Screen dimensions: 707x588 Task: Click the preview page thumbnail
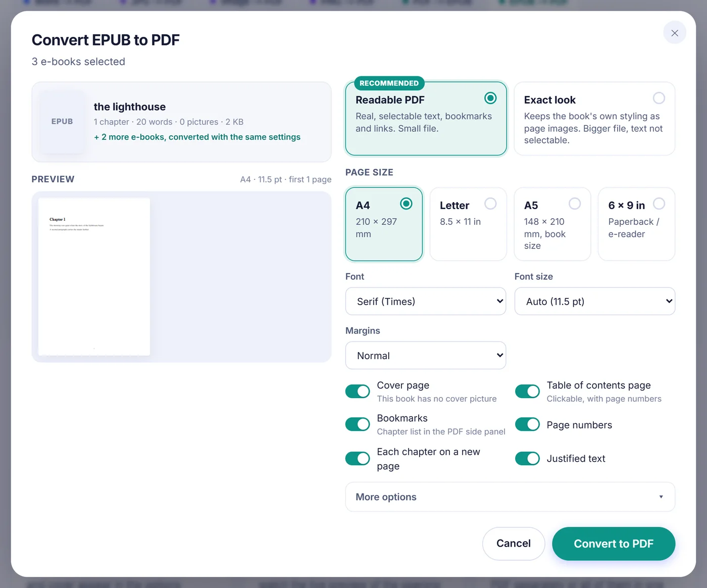[x=94, y=277]
